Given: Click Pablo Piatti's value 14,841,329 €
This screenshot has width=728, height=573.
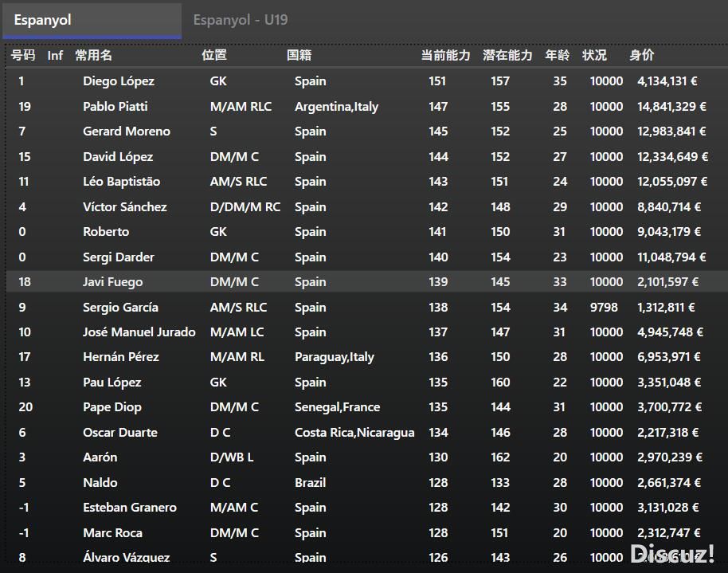Looking at the screenshot, I should 671,107.
